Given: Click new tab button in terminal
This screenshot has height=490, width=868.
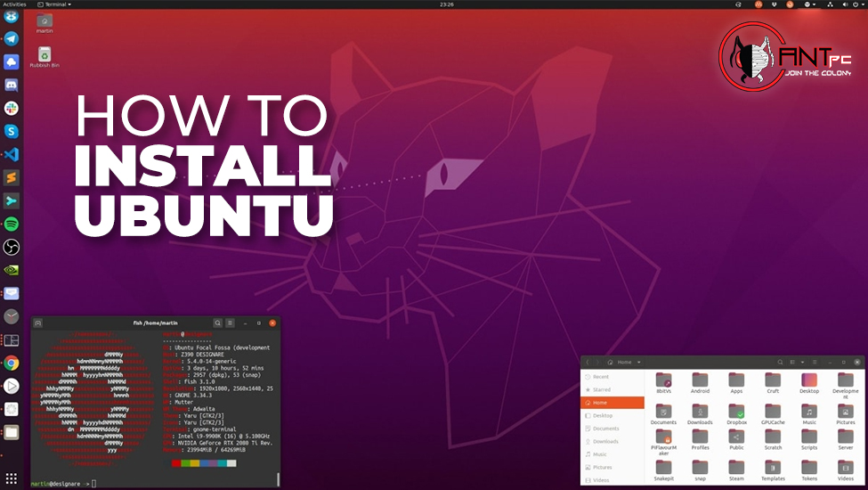Looking at the screenshot, I should click(x=37, y=323).
